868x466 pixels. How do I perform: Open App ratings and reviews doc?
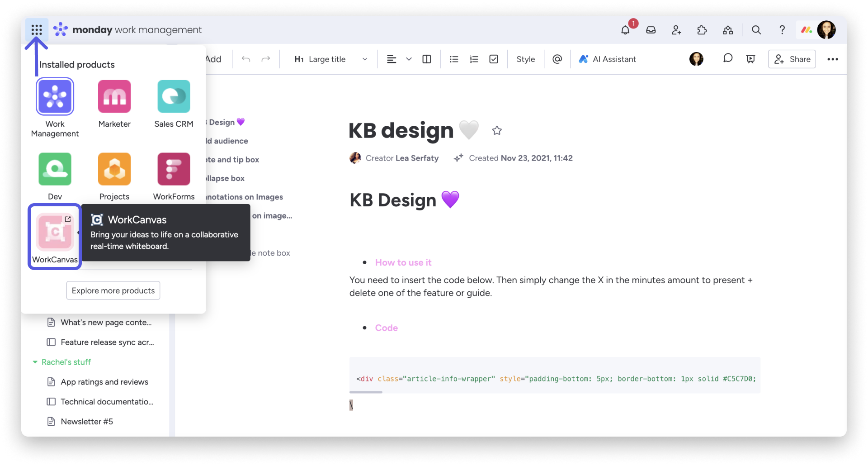[98, 382]
